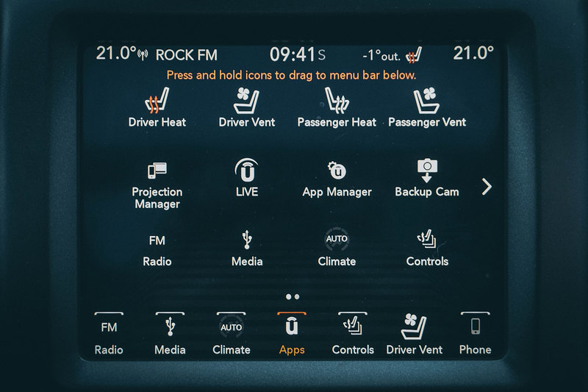Image resolution: width=588 pixels, height=392 pixels.
Task: Open the Uconnect LIVE app
Action: click(x=246, y=178)
